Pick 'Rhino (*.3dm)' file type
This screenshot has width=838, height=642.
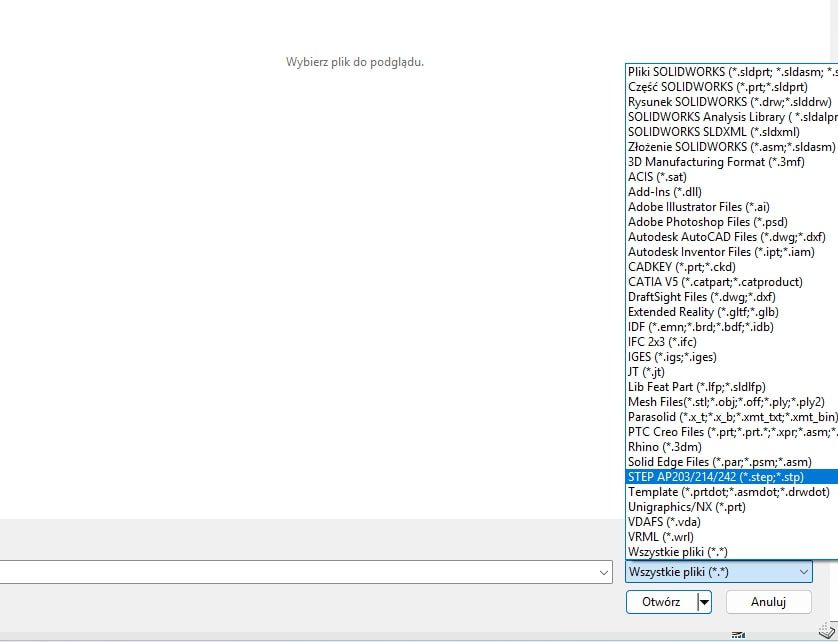click(732, 446)
